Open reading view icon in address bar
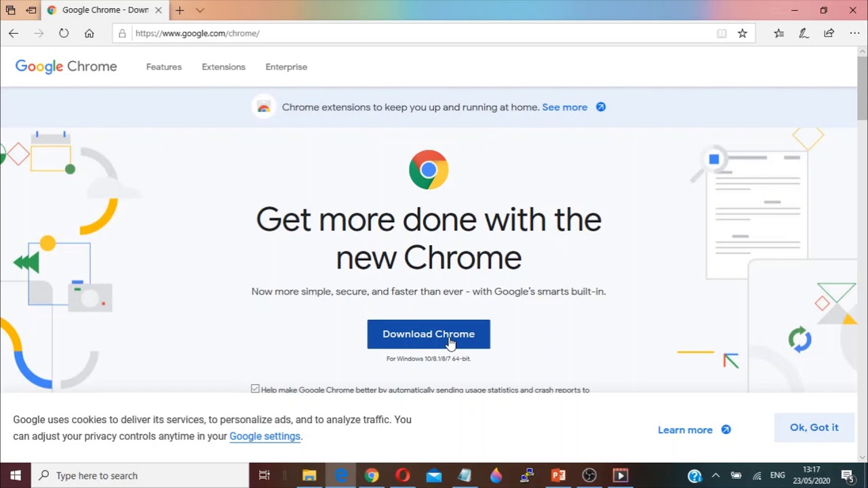Viewport: 868px width, 488px height. 722,33
